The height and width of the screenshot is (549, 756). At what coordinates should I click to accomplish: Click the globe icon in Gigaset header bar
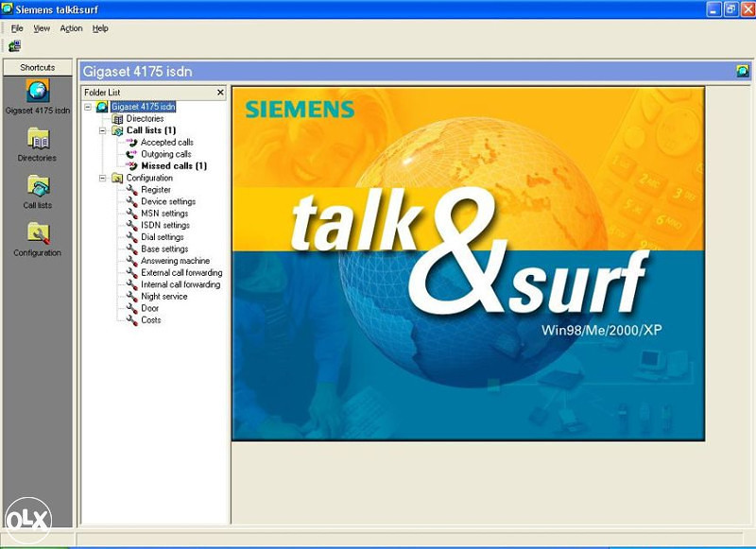click(x=743, y=71)
